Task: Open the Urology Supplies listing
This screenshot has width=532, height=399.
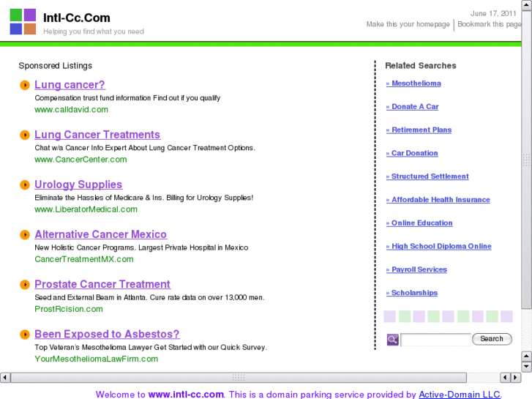Action: tap(78, 184)
